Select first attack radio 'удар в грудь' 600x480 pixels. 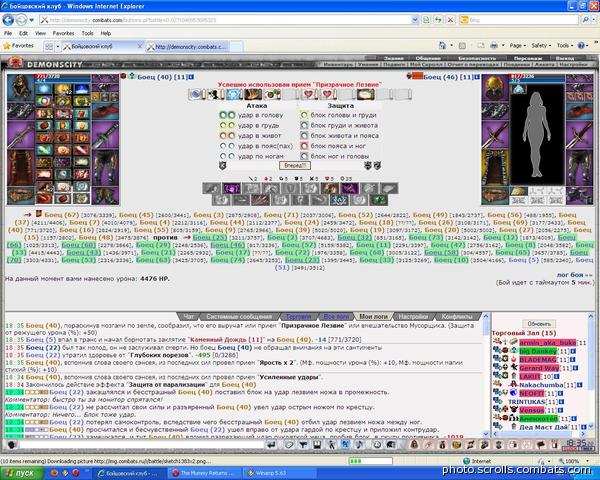point(223,125)
